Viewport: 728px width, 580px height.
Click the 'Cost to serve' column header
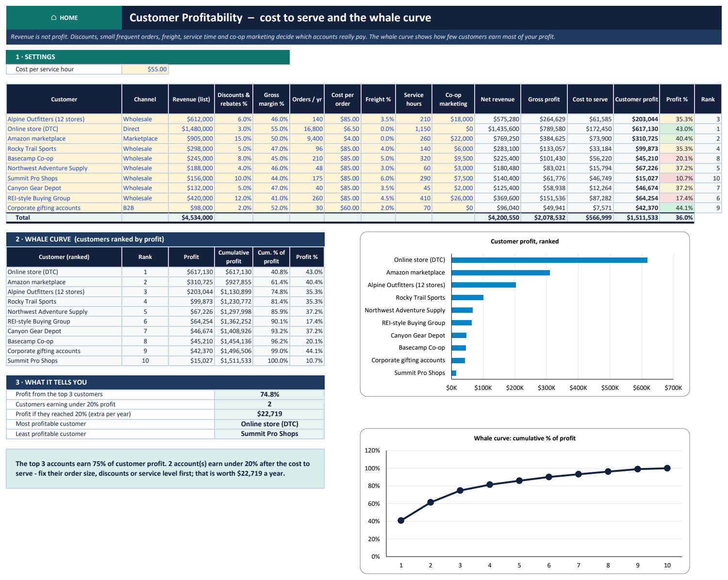point(590,99)
